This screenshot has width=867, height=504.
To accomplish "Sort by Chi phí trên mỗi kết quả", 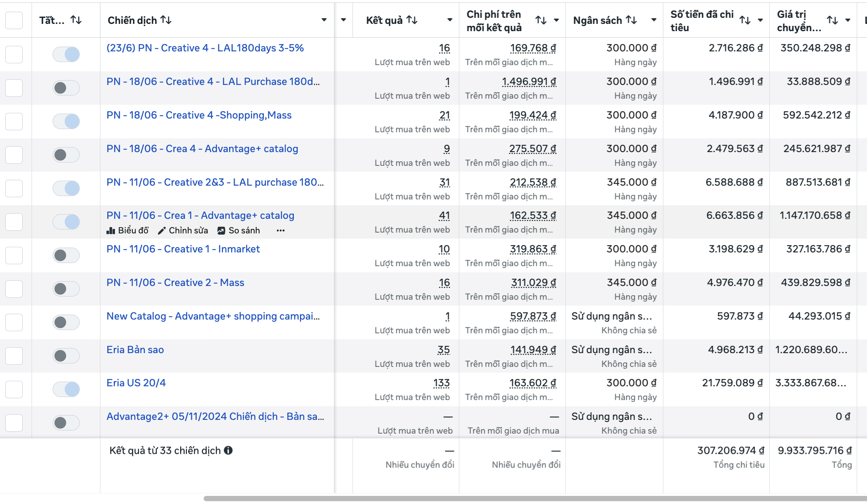I will [x=541, y=20].
